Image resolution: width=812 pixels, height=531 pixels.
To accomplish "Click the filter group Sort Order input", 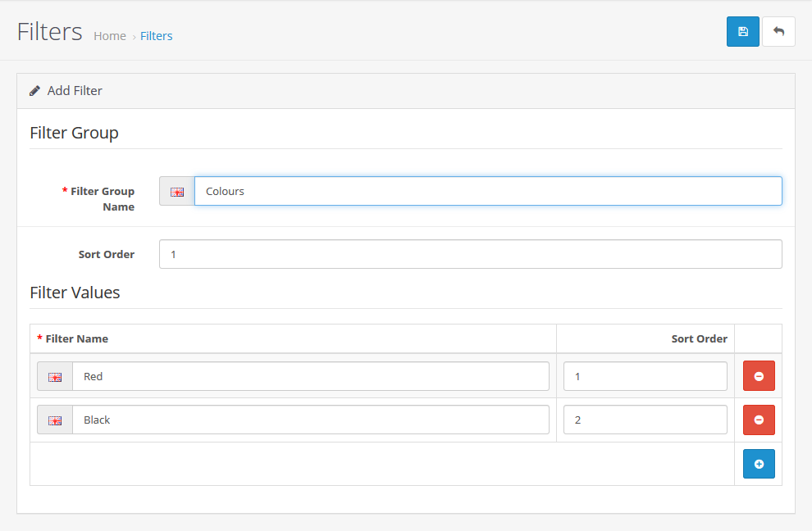I will (470, 254).
